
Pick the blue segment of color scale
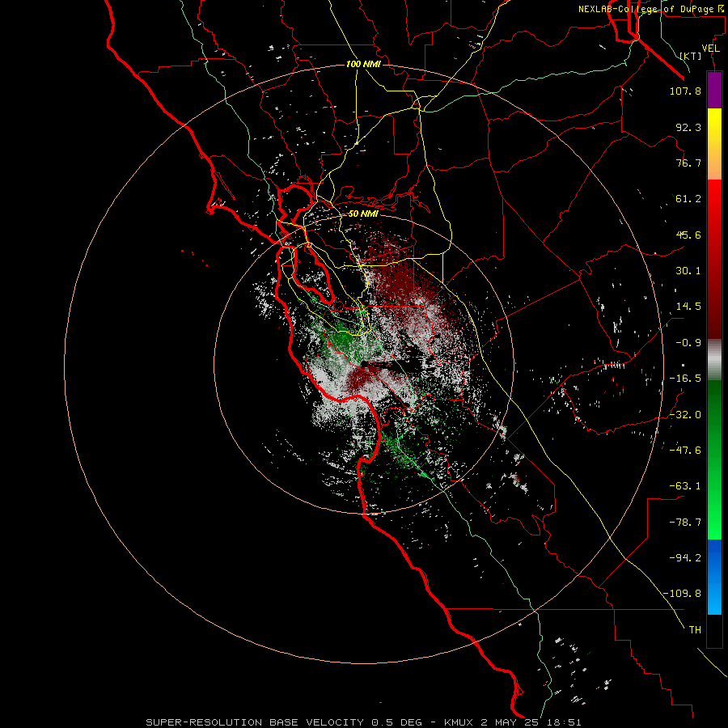pos(714,577)
